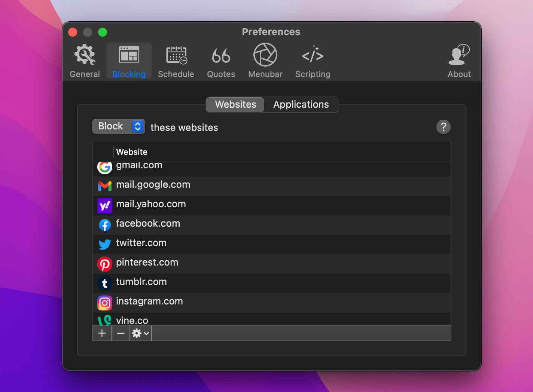This screenshot has width=533, height=392.
Task: Switch to the Menubar pane
Action: coord(265,61)
